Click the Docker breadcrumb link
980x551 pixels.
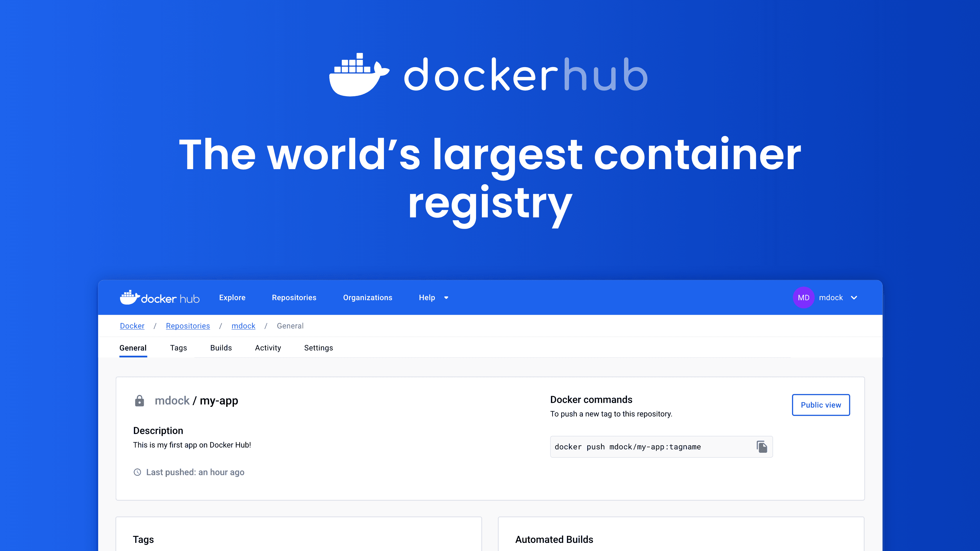132,325
